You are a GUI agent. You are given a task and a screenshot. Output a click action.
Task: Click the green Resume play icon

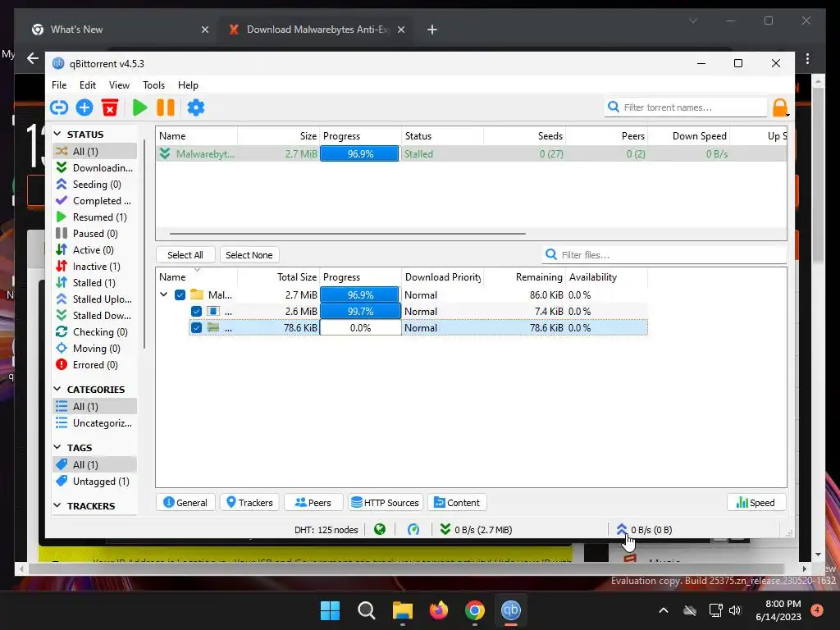tap(139, 107)
